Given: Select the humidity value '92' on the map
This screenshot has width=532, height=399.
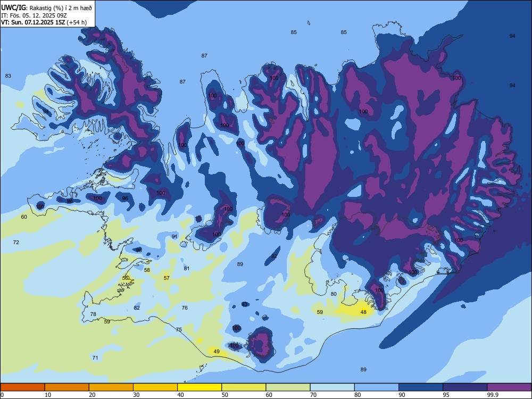Looking at the screenshot, I should pyautogui.click(x=274, y=256).
